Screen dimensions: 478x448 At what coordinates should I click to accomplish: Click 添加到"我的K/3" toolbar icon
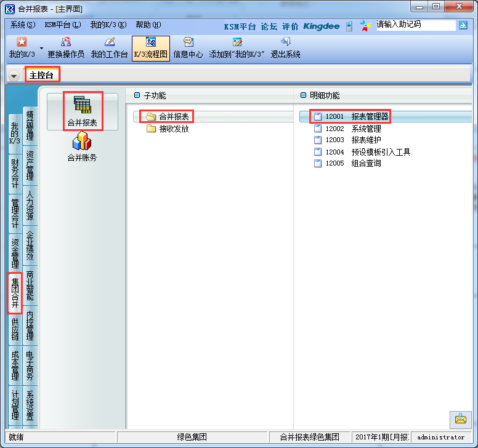[237, 48]
